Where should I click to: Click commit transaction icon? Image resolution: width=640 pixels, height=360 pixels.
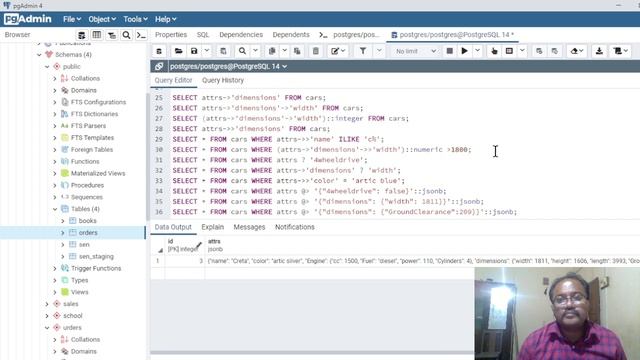click(x=539, y=51)
